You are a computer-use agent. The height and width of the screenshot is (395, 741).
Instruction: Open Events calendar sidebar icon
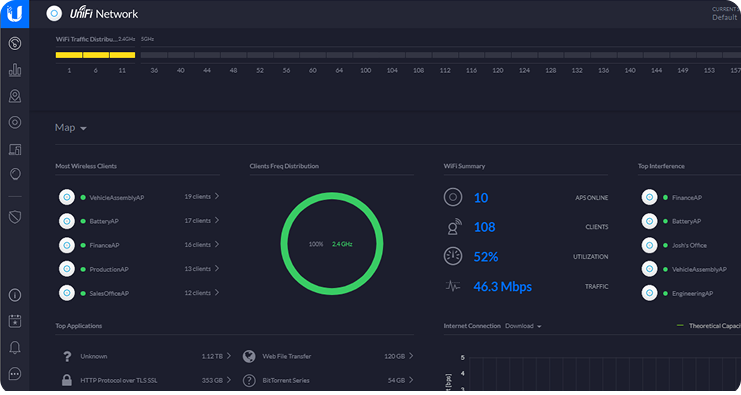point(15,321)
